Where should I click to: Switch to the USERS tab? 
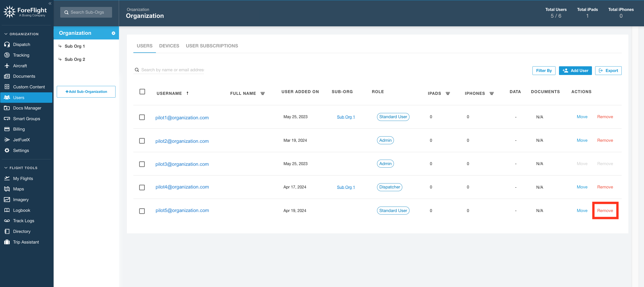click(145, 46)
